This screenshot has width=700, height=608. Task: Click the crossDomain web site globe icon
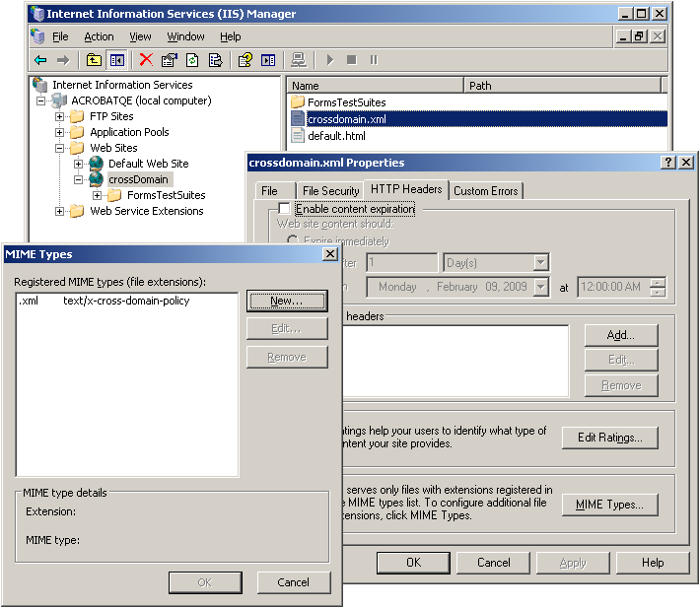point(96,179)
